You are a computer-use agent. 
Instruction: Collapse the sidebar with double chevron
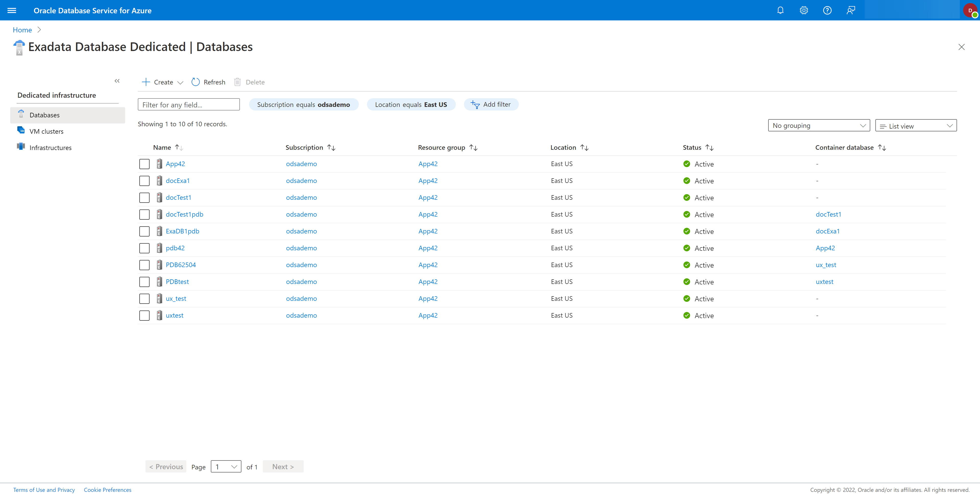click(117, 81)
